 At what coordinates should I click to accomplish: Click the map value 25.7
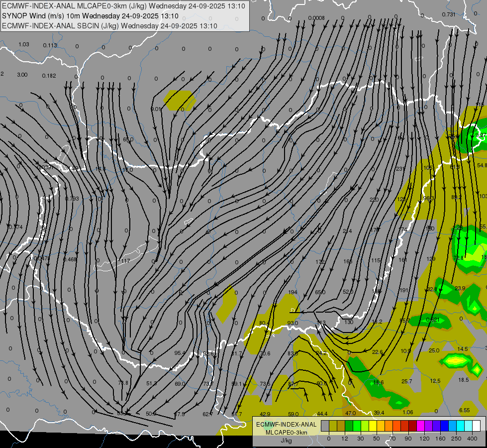coord(406,381)
